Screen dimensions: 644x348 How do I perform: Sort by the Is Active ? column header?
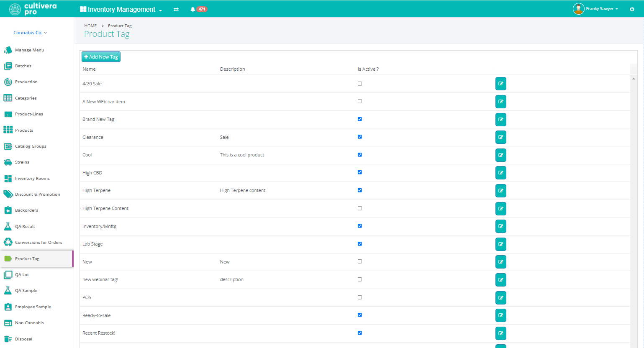(x=368, y=69)
